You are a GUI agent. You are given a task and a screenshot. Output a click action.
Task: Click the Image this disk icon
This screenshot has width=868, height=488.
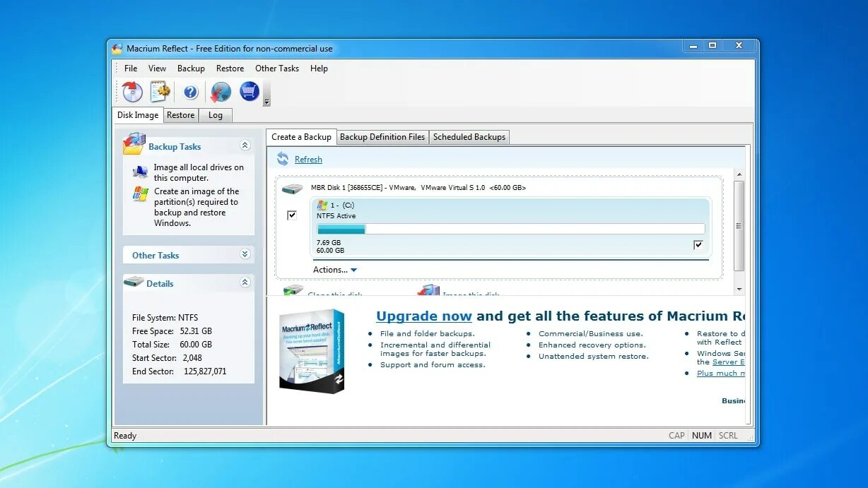click(428, 290)
